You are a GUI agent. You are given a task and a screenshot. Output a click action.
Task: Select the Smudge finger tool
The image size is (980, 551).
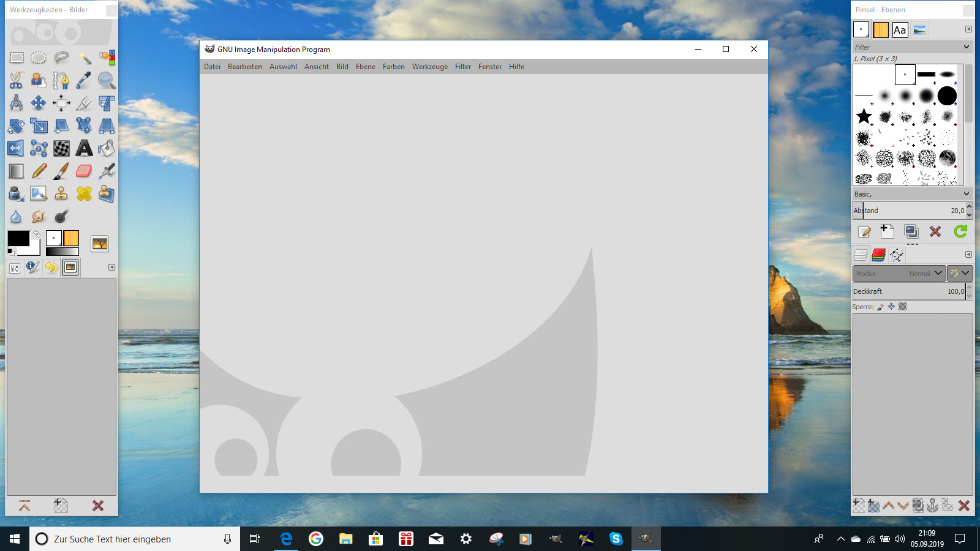point(39,216)
